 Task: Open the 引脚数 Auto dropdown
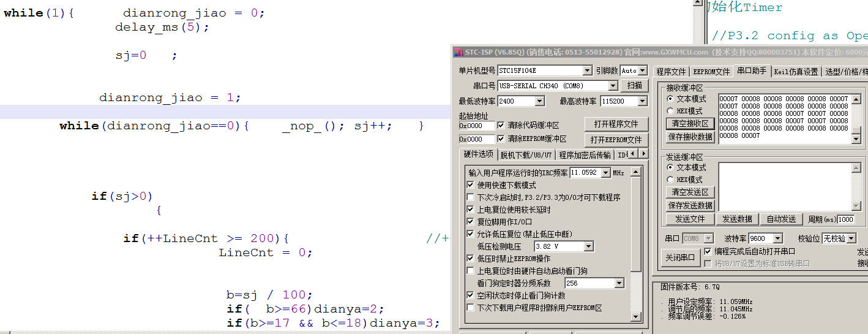(x=643, y=70)
